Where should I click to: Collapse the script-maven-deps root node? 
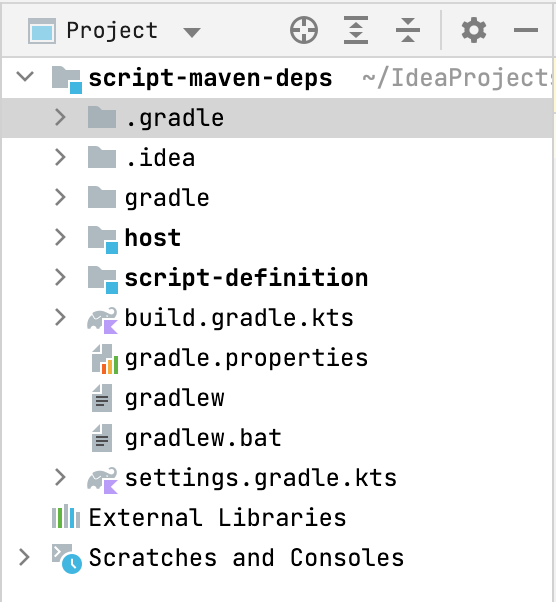(25, 76)
